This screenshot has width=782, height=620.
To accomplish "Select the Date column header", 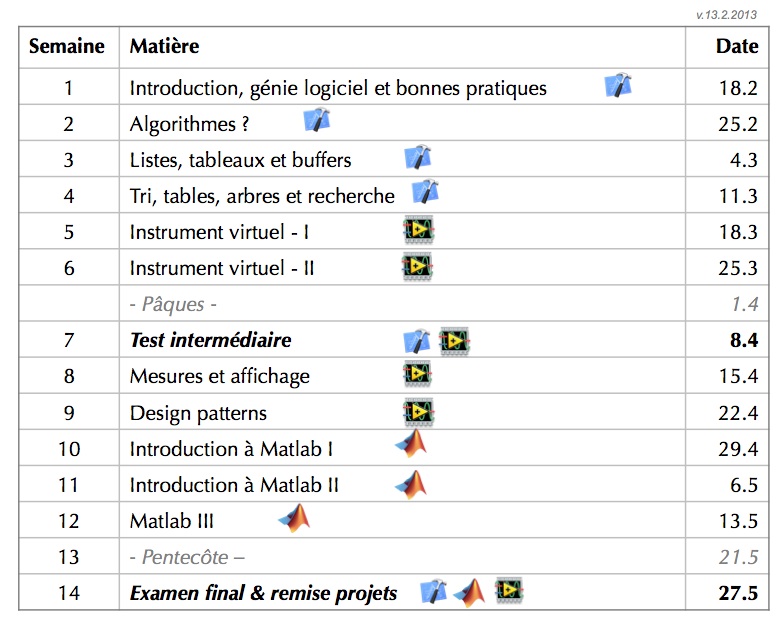I will (x=737, y=46).
